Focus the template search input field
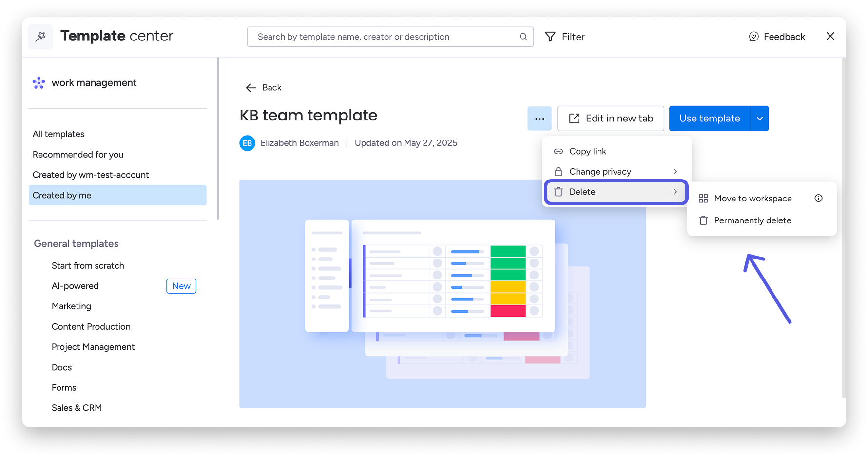The width and height of the screenshot is (868, 459). point(390,37)
